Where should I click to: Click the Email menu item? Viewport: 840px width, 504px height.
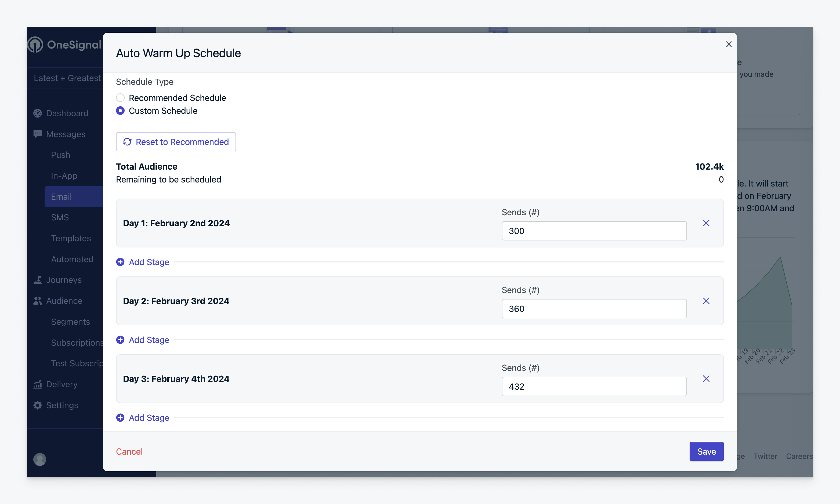click(x=61, y=196)
